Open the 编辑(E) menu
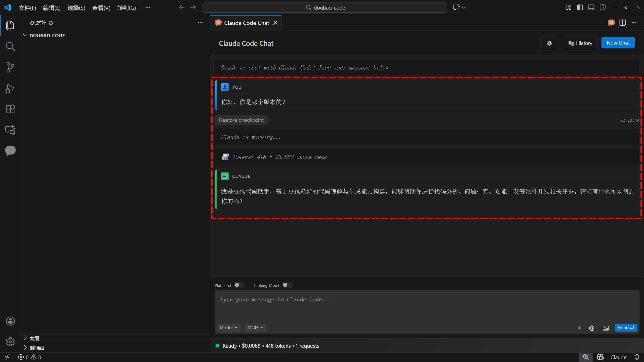Image resolution: width=644 pixels, height=362 pixels. pos(52,8)
